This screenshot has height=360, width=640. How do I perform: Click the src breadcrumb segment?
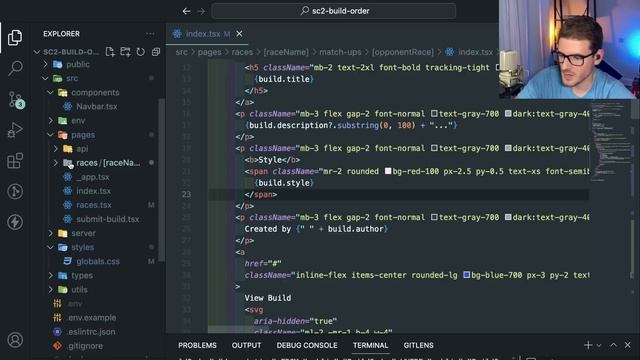coord(182,52)
